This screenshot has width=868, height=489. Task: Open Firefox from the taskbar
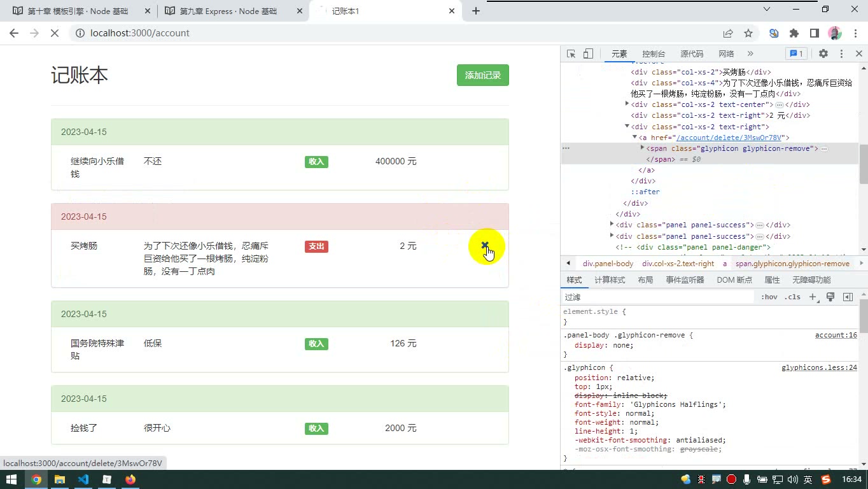tap(130, 479)
